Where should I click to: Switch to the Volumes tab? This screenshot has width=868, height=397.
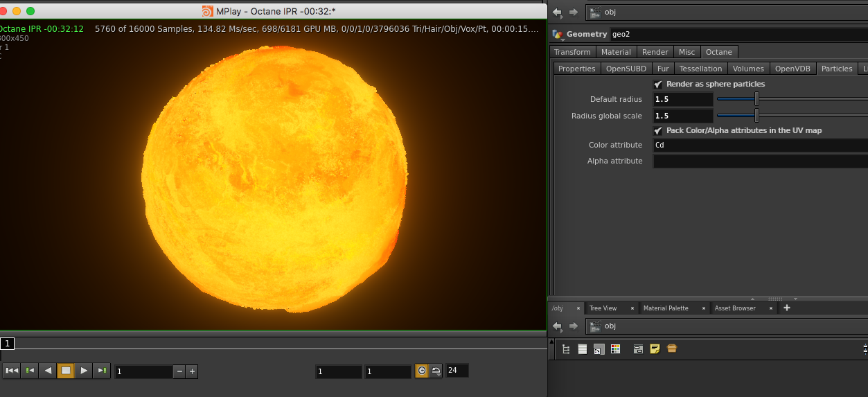748,69
